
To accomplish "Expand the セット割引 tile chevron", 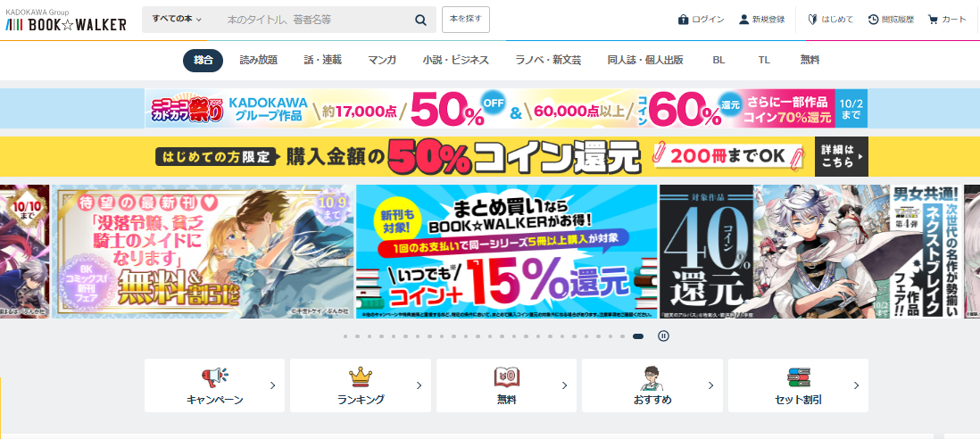I will point(856,385).
